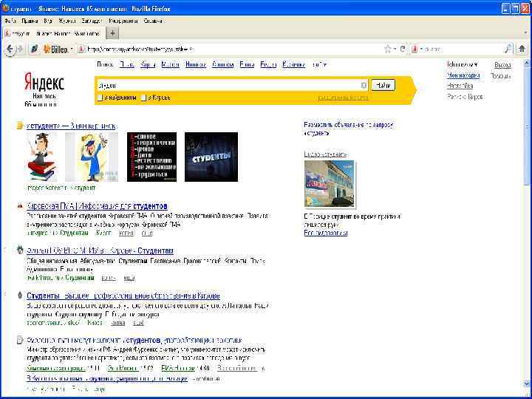Viewport: 532px width, 399px height.
Task: Click the building photo thumbnail in right column
Action: [330, 183]
